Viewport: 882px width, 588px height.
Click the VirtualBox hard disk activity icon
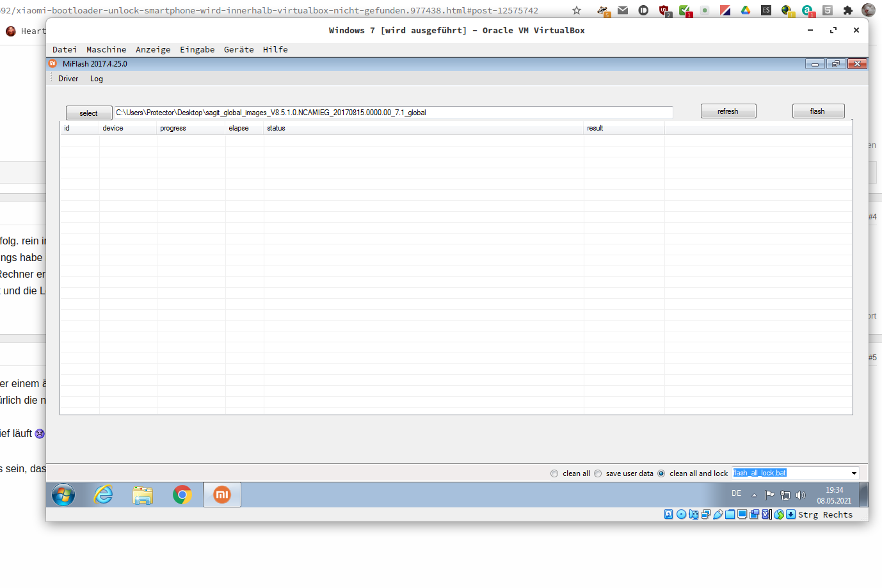coord(669,514)
